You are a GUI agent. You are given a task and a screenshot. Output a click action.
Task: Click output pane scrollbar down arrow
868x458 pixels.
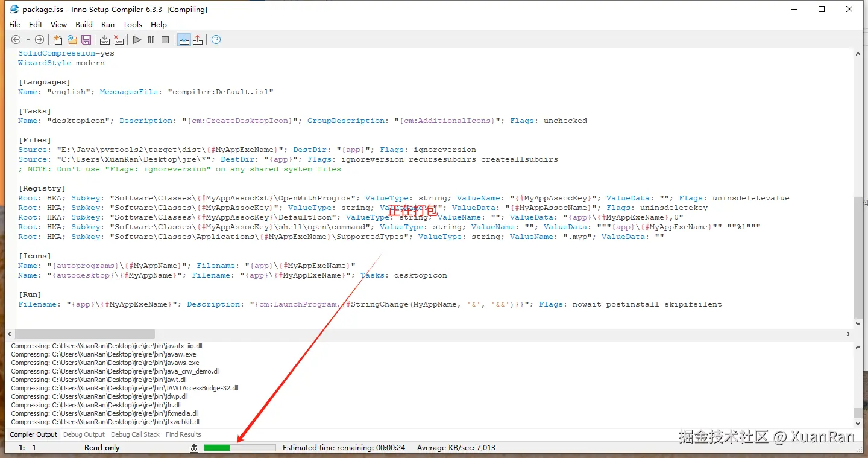point(858,423)
